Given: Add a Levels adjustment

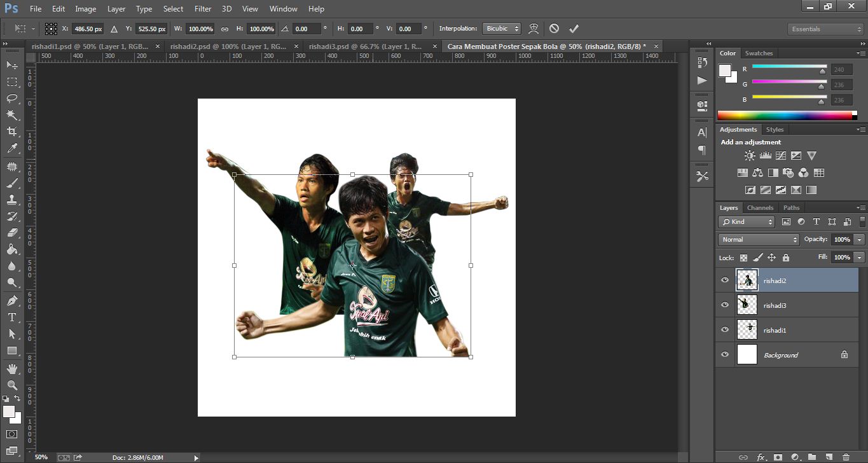Looking at the screenshot, I should (765, 156).
